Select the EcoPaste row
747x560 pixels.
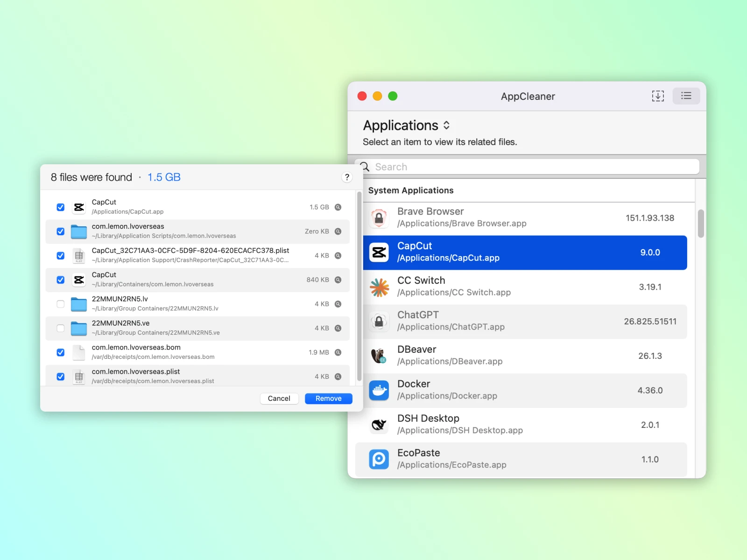click(521, 460)
